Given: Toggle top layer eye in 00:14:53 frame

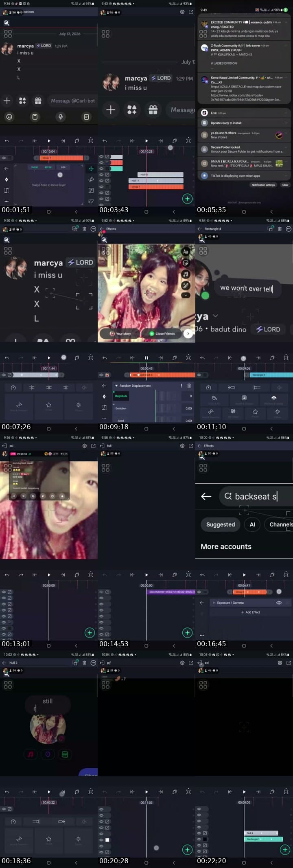Looking at the screenshot, I should (x=101, y=592).
